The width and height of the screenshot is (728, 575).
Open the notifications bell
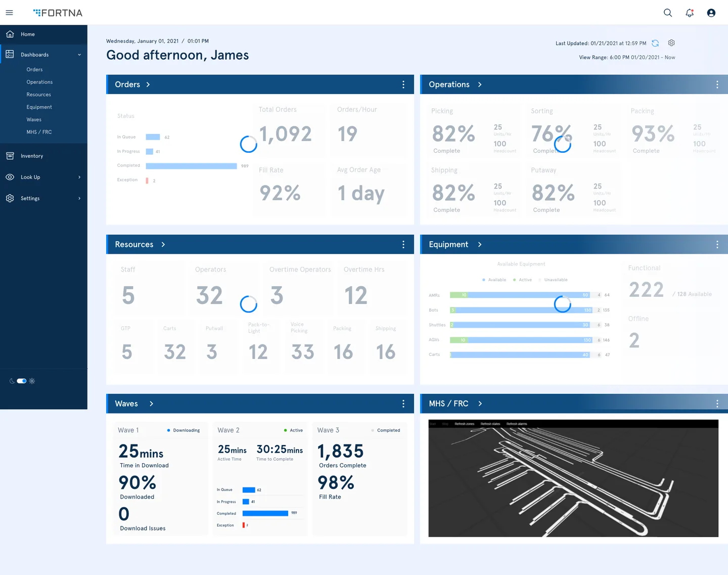click(690, 13)
